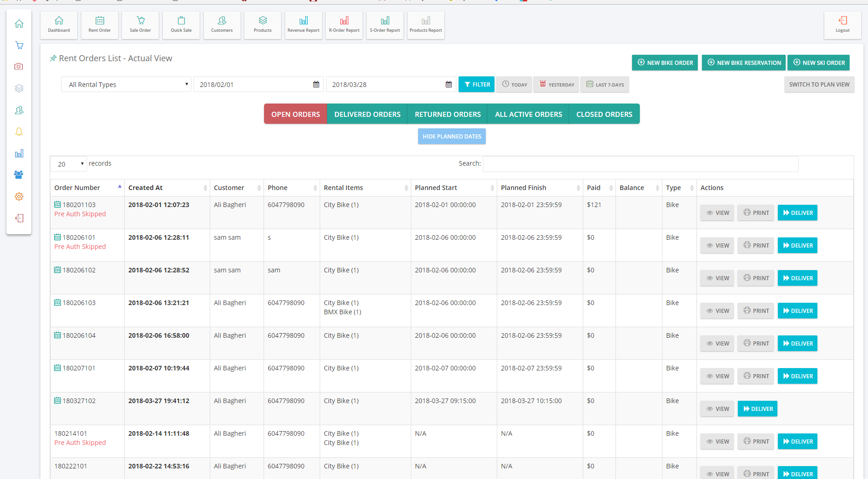Switch to the Delivered Orders tab
This screenshot has height=479, width=868.
click(x=367, y=114)
